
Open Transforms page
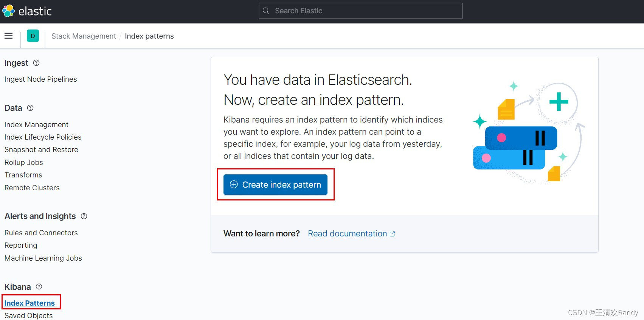point(23,175)
